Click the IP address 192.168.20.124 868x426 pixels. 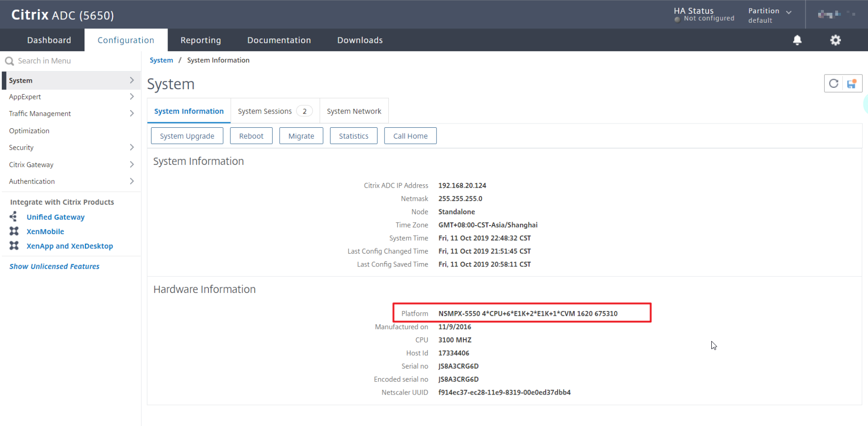point(462,186)
